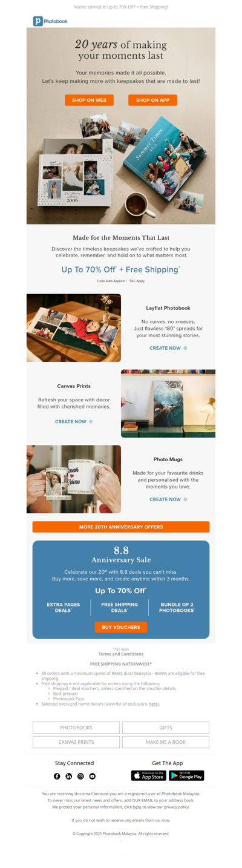Screen dimensions: 242x868
Task: Click the Photobook logo
Action: pyautogui.click(x=50, y=21)
